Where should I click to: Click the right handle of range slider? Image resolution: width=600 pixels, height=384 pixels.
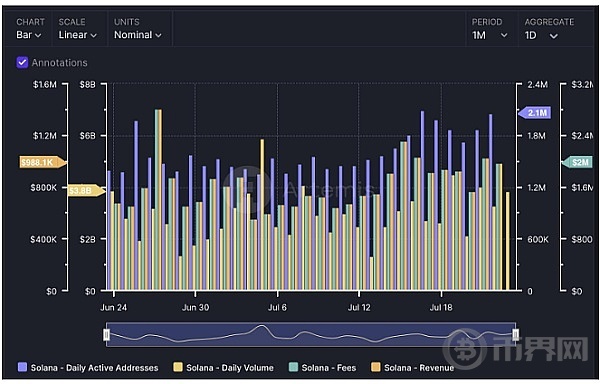pyautogui.click(x=515, y=335)
